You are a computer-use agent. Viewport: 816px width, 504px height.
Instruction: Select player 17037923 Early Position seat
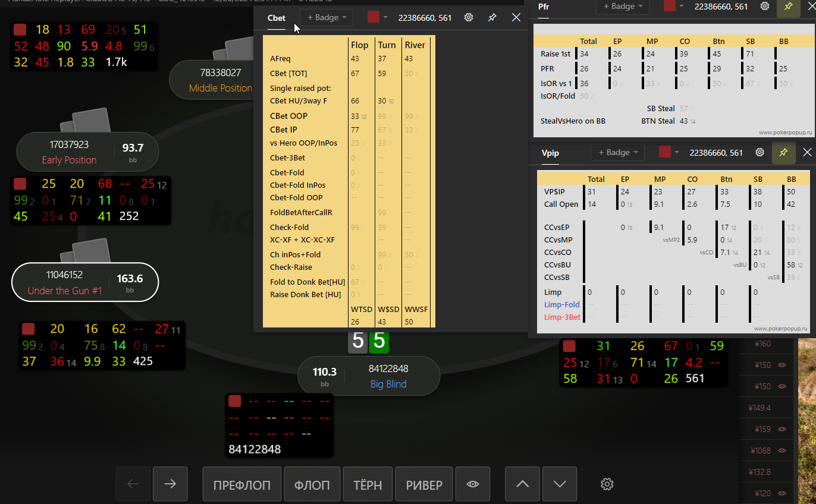(x=87, y=152)
